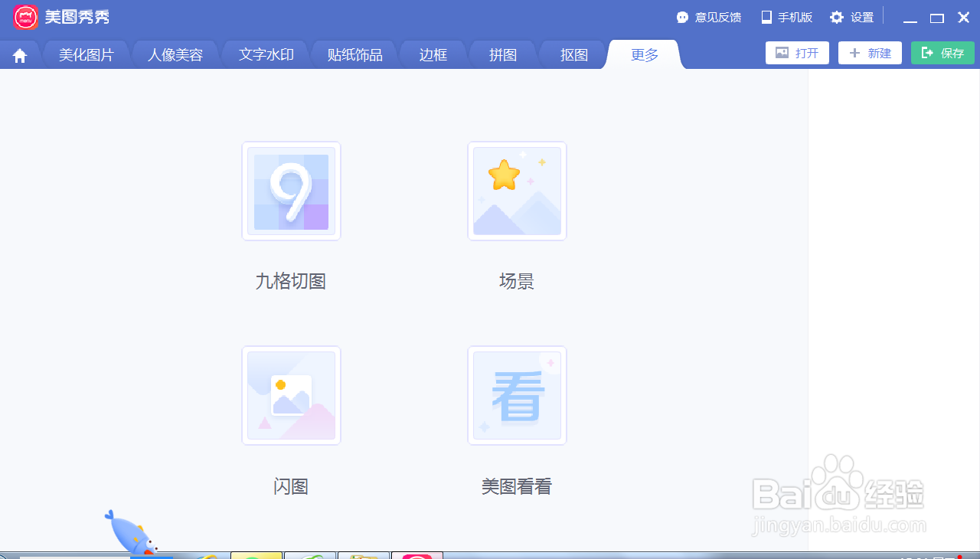Screen dimensions: 980x559
Task: Open the 闪图 flash image tool icon
Action: pyautogui.click(x=291, y=395)
